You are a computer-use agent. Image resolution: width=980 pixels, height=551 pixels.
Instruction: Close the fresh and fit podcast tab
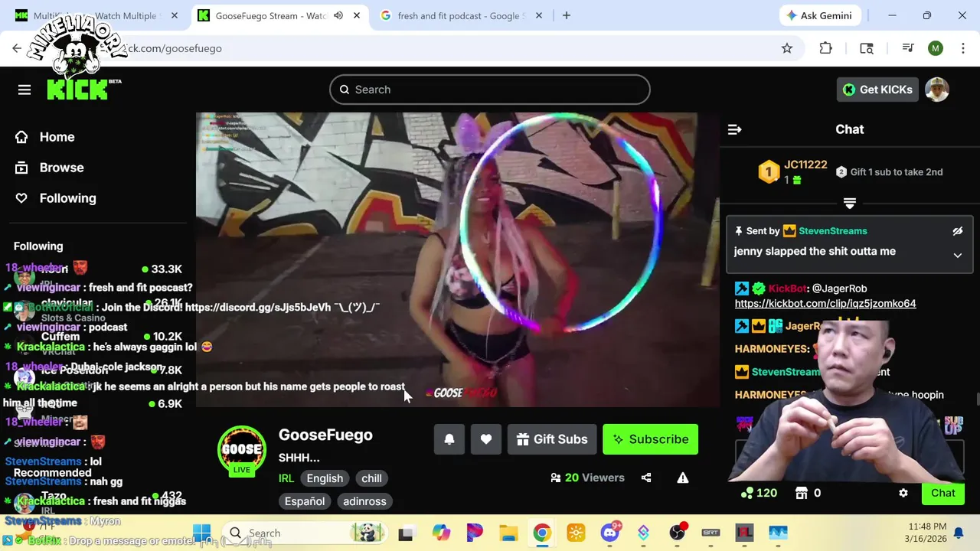pos(539,15)
